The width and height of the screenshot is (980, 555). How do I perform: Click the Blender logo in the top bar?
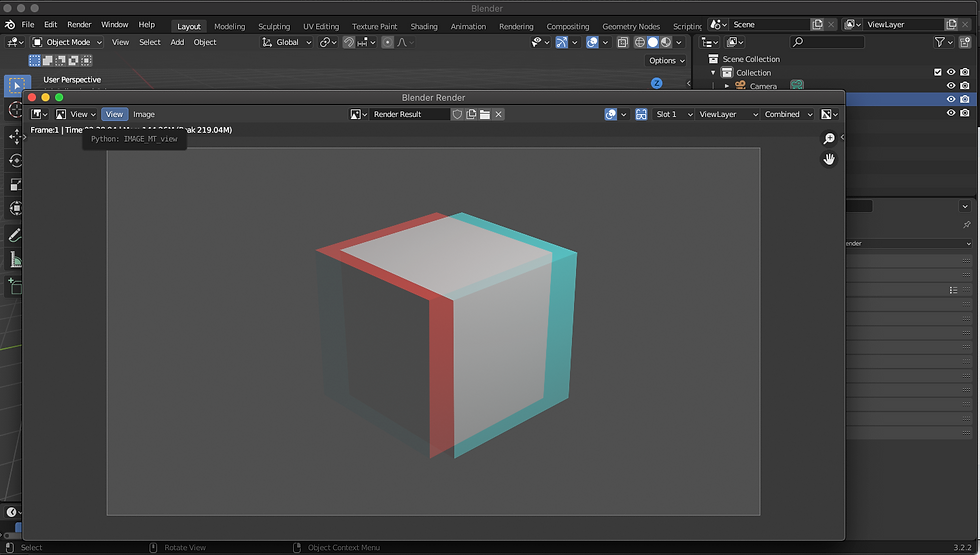[x=10, y=24]
